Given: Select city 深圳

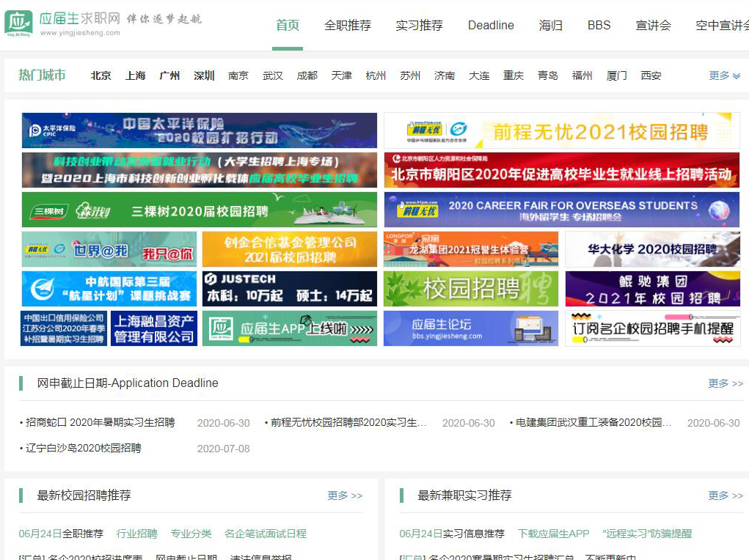Looking at the screenshot, I should [204, 75].
